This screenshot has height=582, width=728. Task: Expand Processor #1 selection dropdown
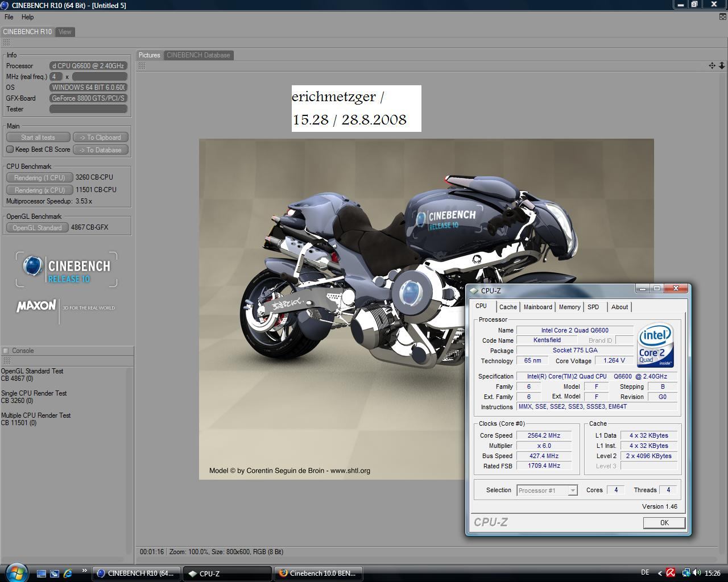click(x=573, y=490)
